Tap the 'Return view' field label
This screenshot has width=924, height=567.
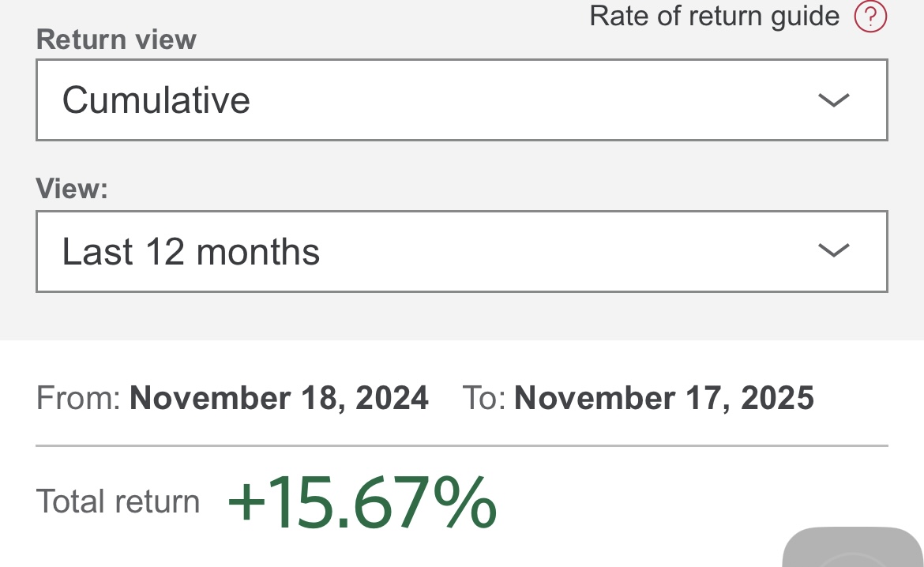click(116, 39)
